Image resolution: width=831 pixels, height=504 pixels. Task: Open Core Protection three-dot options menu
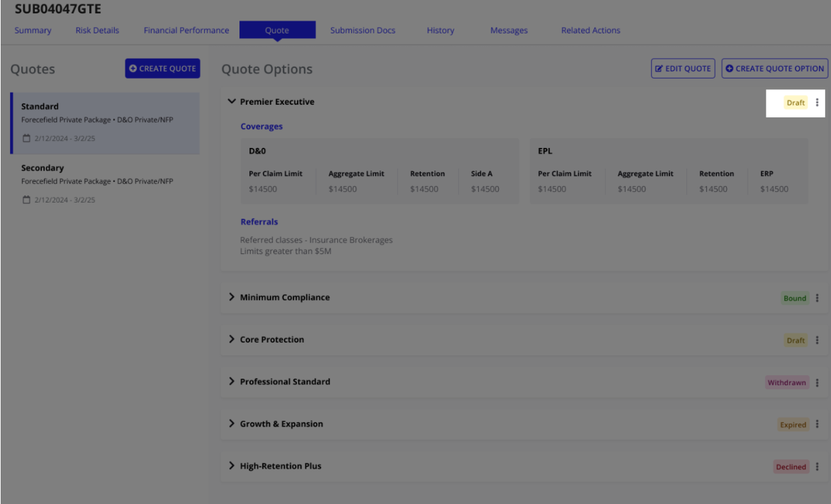click(818, 340)
